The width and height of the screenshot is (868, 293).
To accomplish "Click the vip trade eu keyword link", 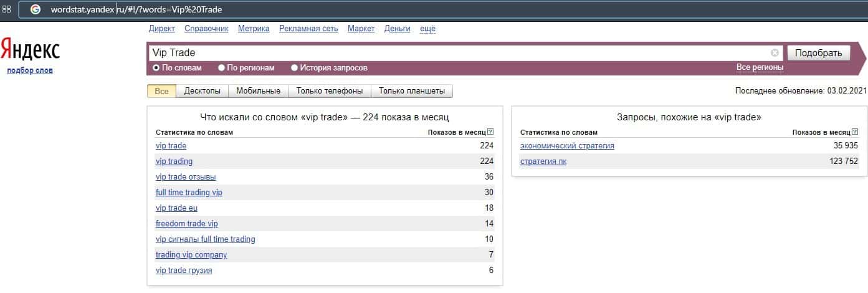I will tap(176, 208).
